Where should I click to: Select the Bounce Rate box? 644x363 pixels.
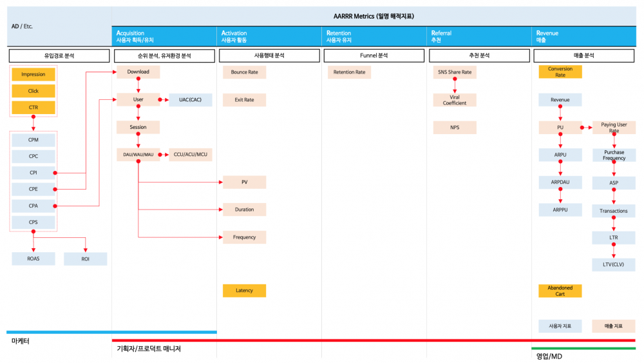pyautogui.click(x=244, y=72)
